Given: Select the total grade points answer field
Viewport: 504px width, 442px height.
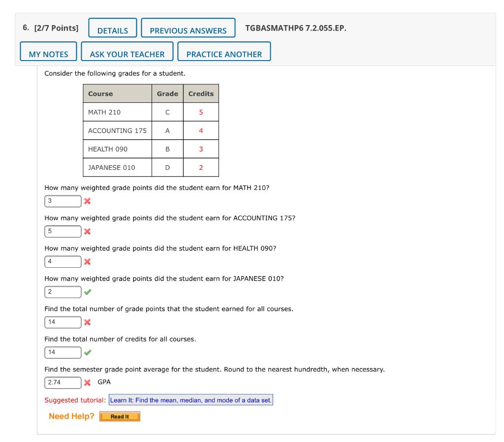Looking at the screenshot, I should pos(63,322).
